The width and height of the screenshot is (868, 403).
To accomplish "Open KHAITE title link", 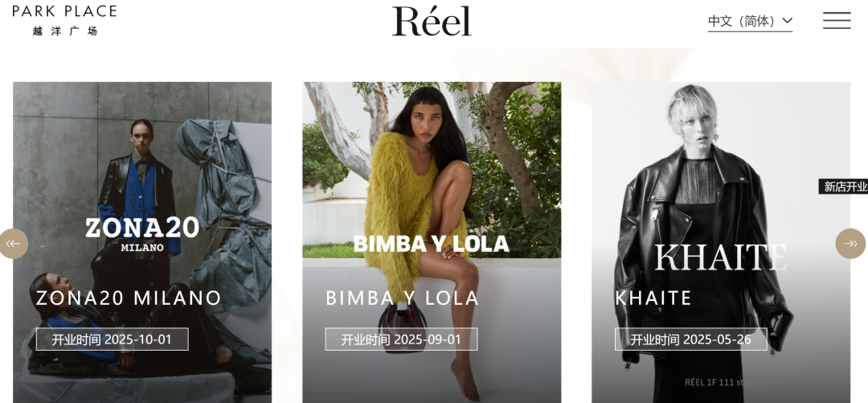I will 653,298.
